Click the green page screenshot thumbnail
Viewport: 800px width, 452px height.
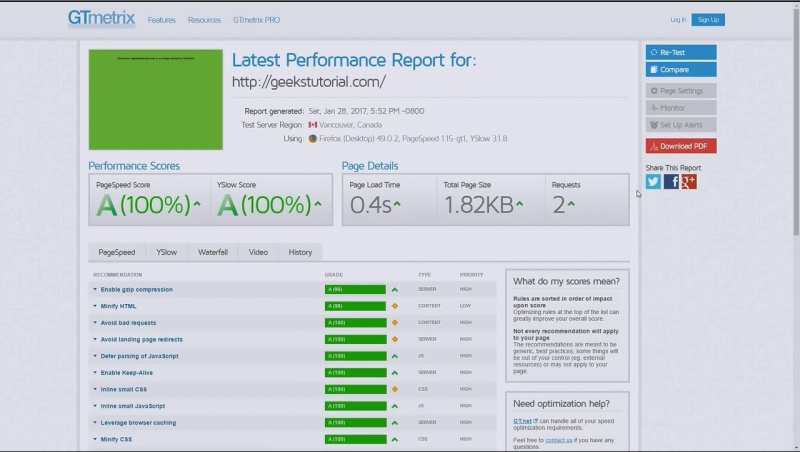coord(156,99)
